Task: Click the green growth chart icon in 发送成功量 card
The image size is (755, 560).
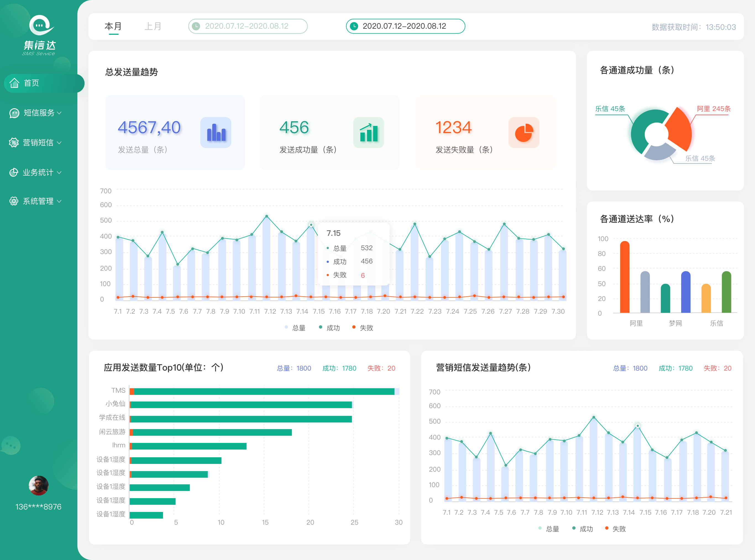Action: pos(369,133)
